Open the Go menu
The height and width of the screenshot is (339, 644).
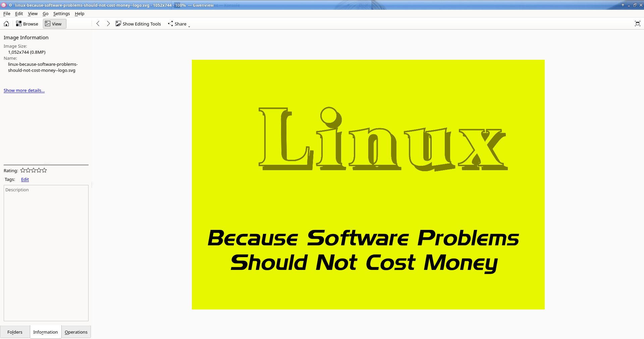[46, 14]
